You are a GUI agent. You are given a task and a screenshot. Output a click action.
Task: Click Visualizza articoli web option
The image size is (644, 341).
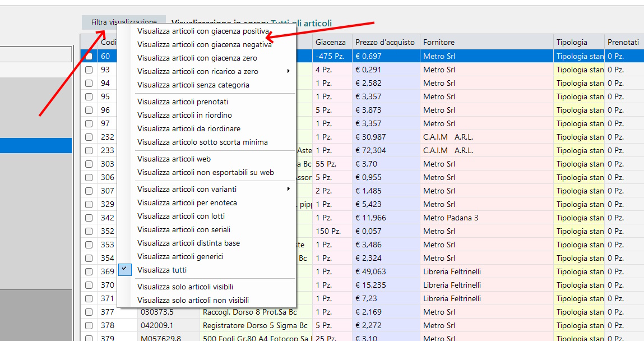pyautogui.click(x=174, y=159)
